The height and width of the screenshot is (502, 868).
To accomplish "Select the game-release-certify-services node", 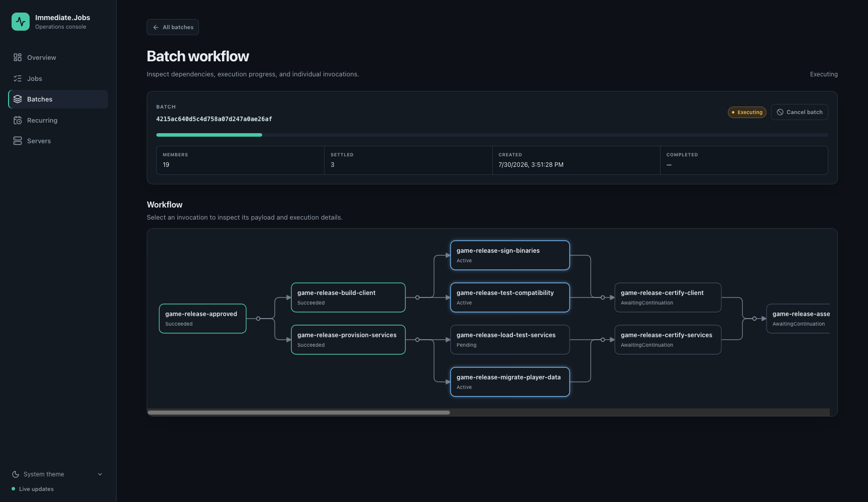I will point(668,340).
